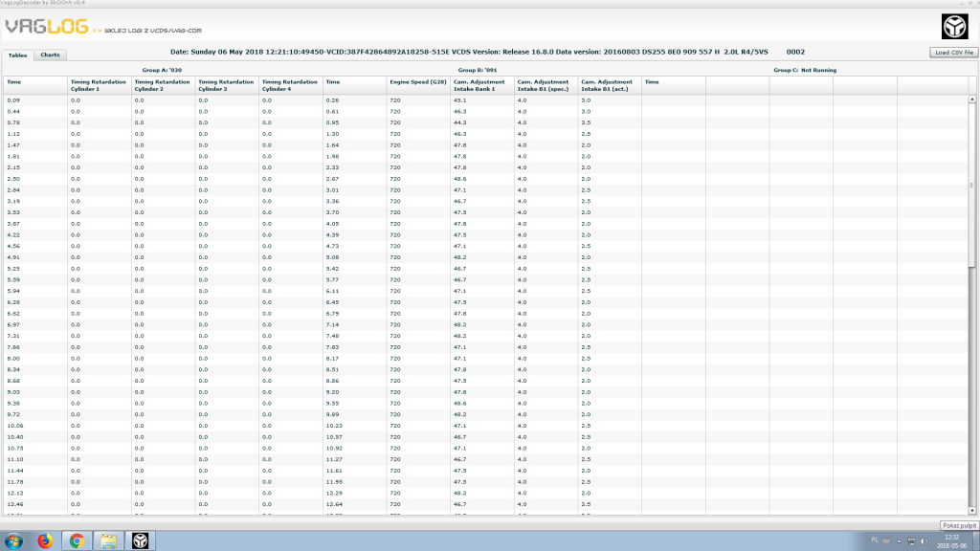Screen dimensions: 980x551
Task: Select the 10.06 time cell
Action: click(15, 426)
